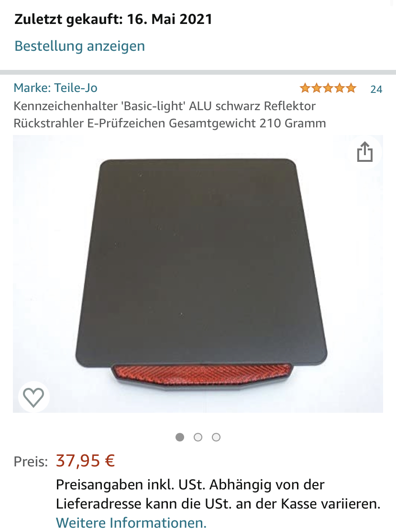This screenshot has height=532, width=396.
Task: Tap the share icon on product image
Action: [x=365, y=152]
